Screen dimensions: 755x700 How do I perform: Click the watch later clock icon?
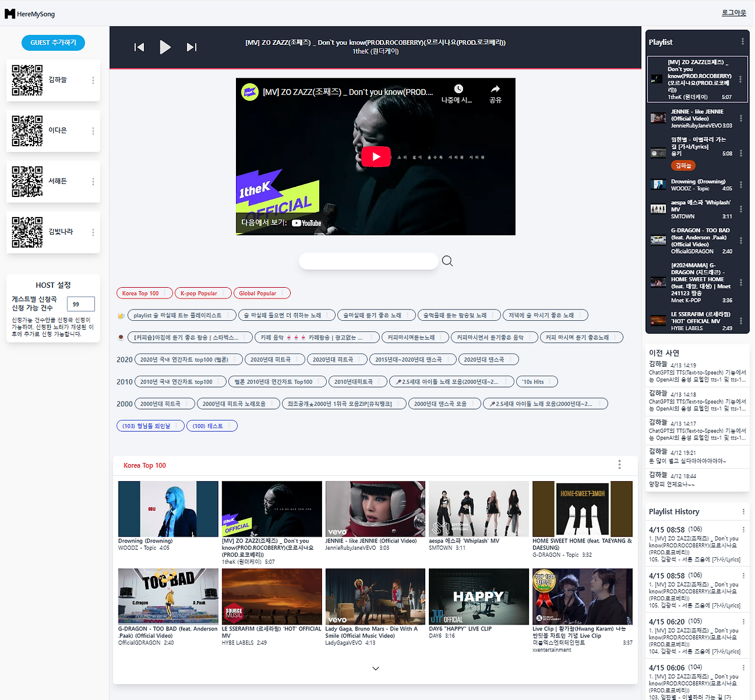(458, 93)
